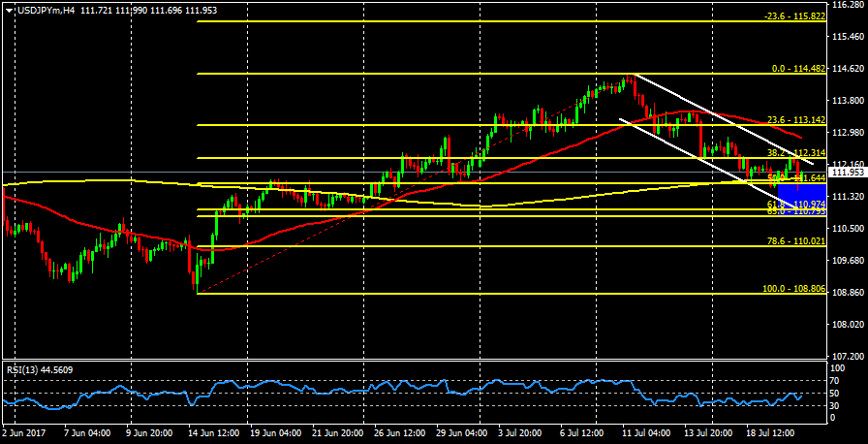Select the 100.0 - 108.806 Fibonacci label
The height and width of the screenshot is (444, 868).
point(792,289)
